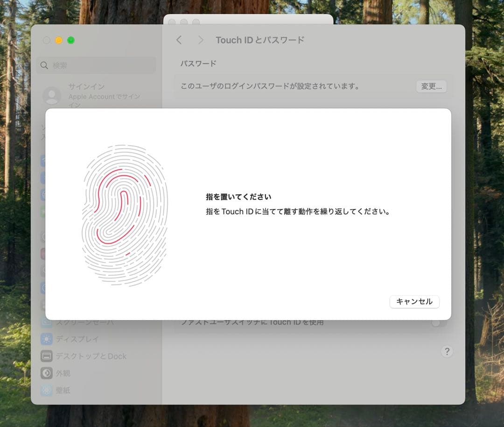This screenshot has width=504, height=427.
Task: Click the Apple Account avatar icon
Action: [52, 96]
